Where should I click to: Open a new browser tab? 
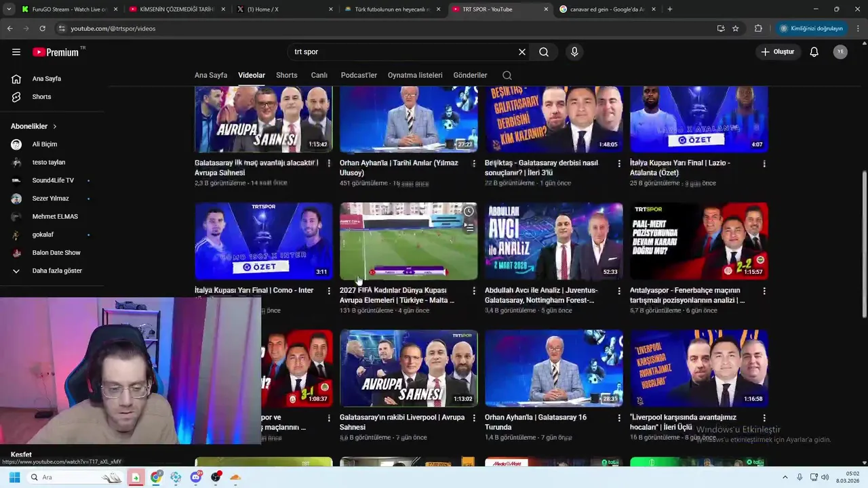[670, 9]
